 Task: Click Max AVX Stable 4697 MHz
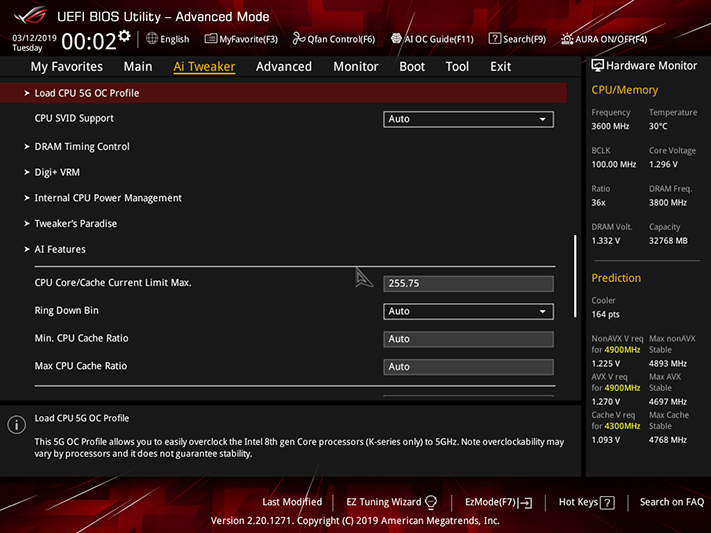coord(667,402)
